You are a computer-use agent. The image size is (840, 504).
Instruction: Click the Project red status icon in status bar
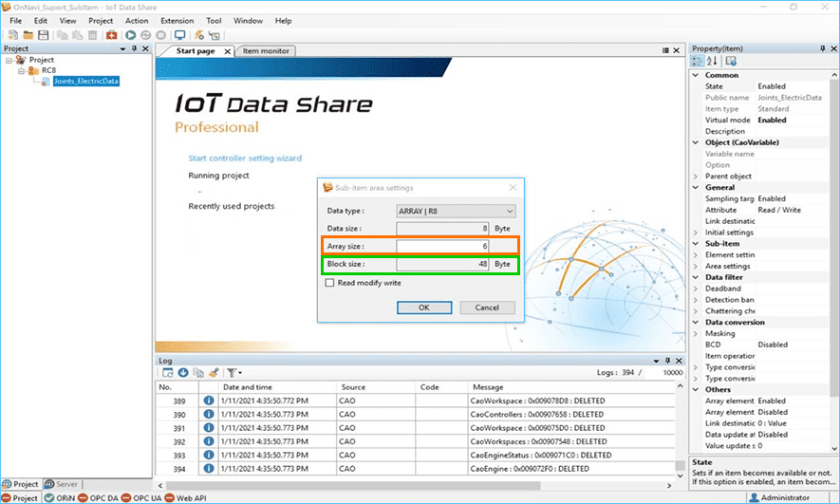pyautogui.click(x=6, y=497)
